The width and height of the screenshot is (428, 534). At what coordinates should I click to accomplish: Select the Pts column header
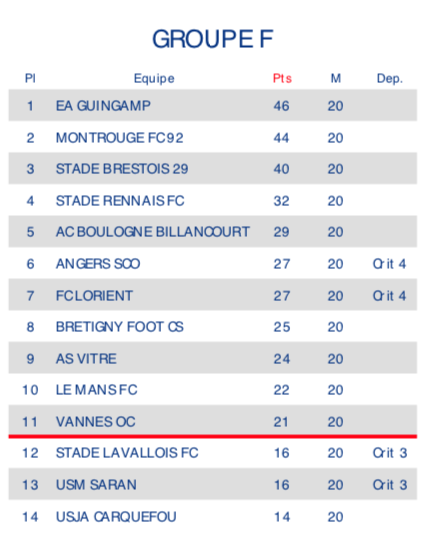pyautogui.click(x=282, y=79)
